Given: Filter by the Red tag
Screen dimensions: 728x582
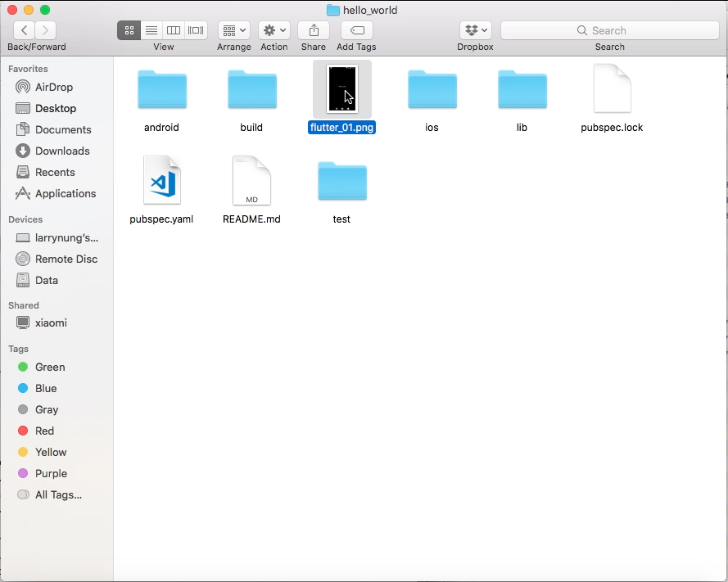Looking at the screenshot, I should pyautogui.click(x=57, y=431).
